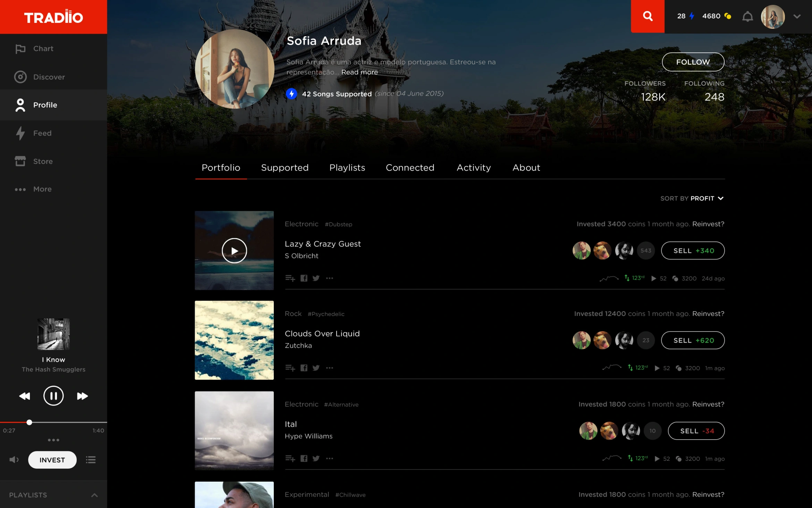The width and height of the screenshot is (812, 508).
Task: Share Lazy & Crazy Guest on Facebook
Action: [304, 278]
